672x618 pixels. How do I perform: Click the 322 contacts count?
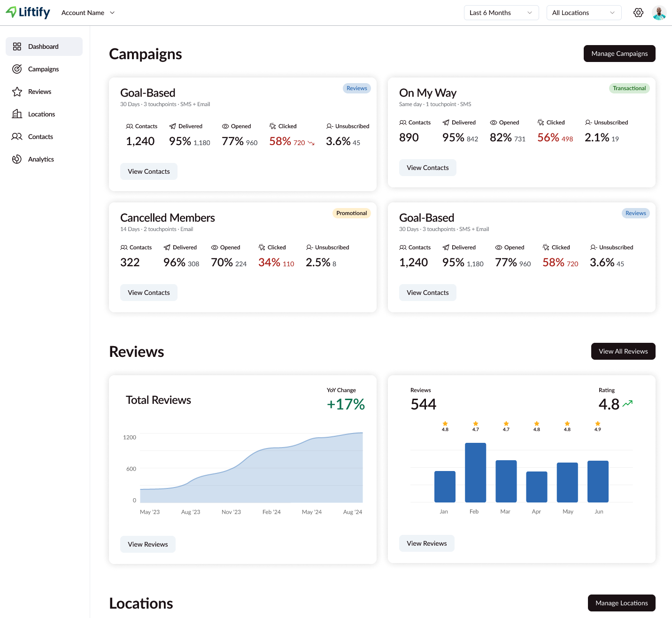(x=130, y=263)
